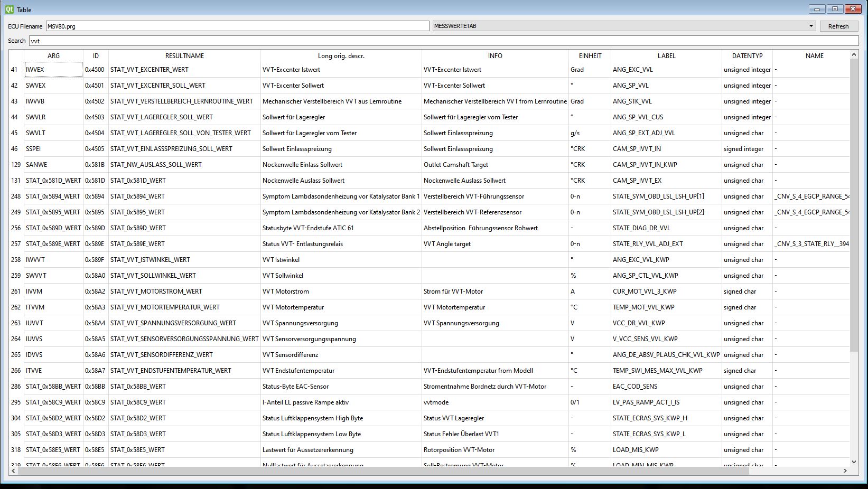Click the IWVEX cell
868x489 pixels.
tap(53, 70)
